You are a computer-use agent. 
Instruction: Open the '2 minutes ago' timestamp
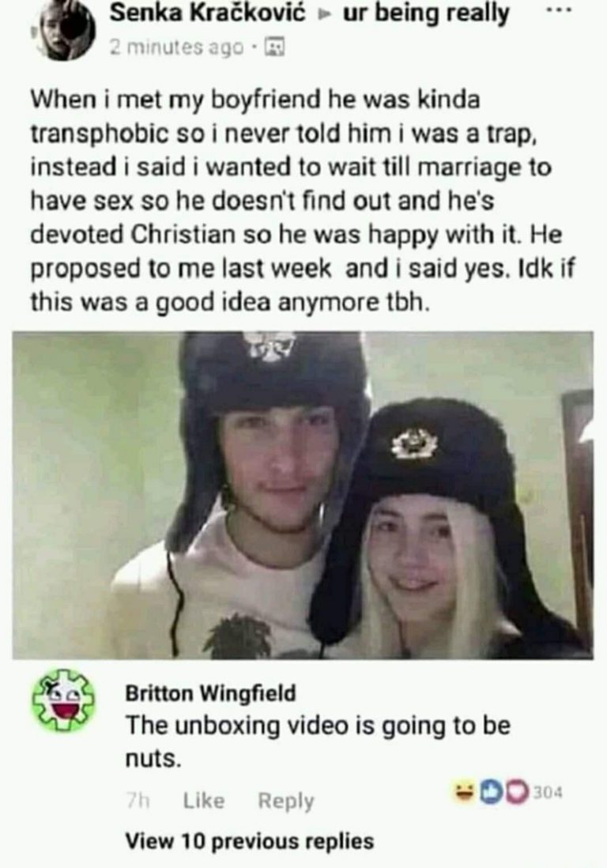coord(176,48)
